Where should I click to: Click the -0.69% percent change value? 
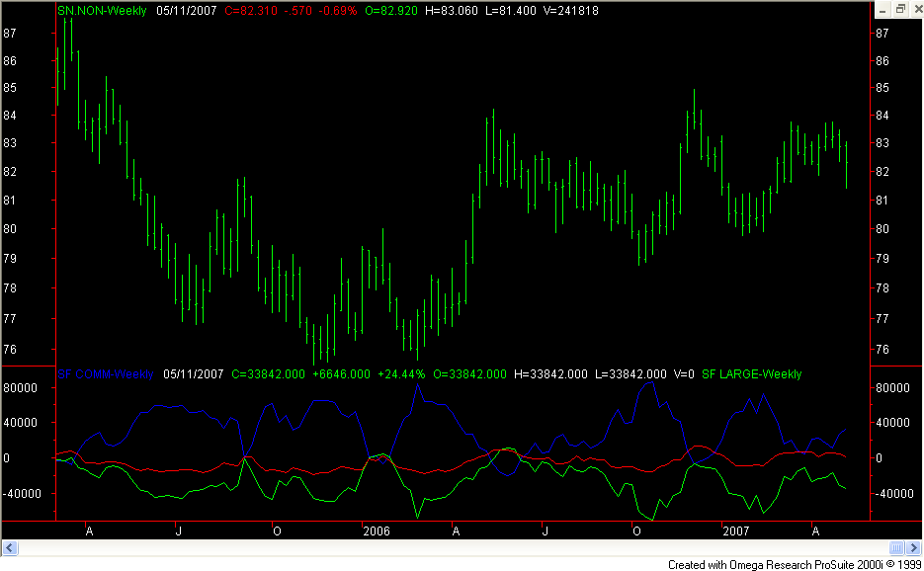(x=338, y=11)
